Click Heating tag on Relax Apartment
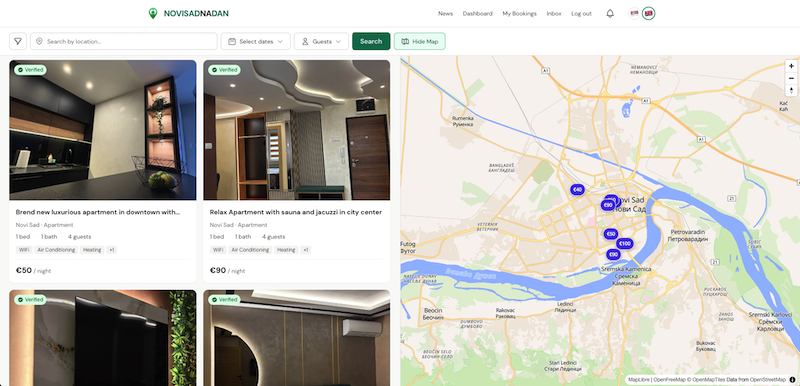The width and height of the screenshot is (800, 386). point(286,250)
